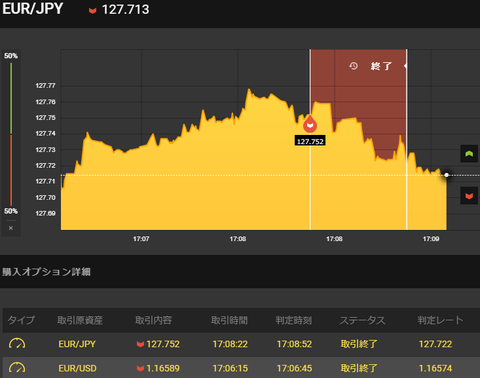Click the red down arrow in 127.752 row

pos(140,344)
